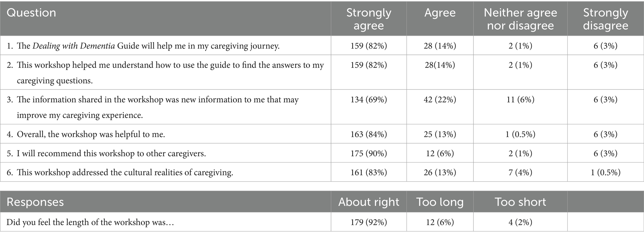644x237 pixels.
Task: Click the "175 (90%)" cell
Action: 369,154
